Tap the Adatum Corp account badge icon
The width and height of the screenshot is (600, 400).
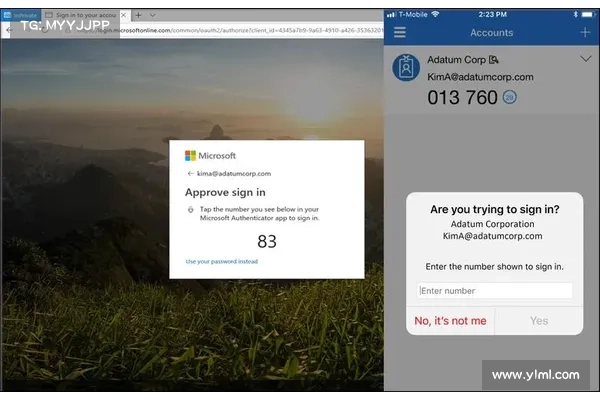pyautogui.click(x=406, y=68)
